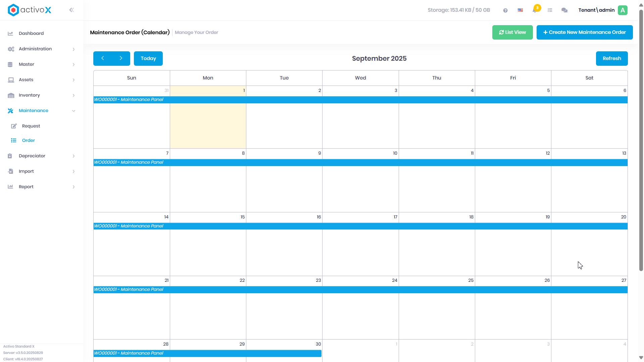Click the Request edit icon
This screenshot has height=362, width=644.
(x=14, y=126)
